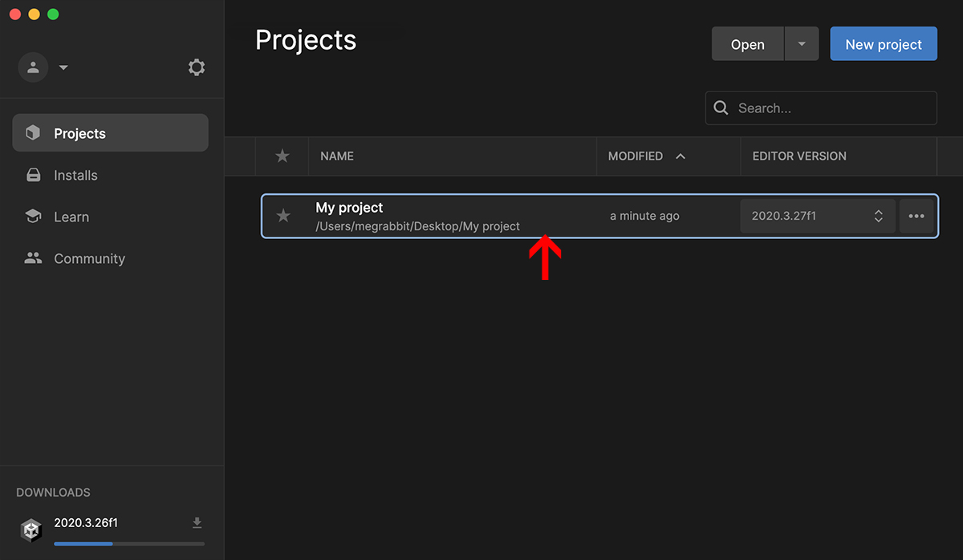Screen dimensions: 963x560
Task: Click the search magnifier icon
Action: (721, 108)
